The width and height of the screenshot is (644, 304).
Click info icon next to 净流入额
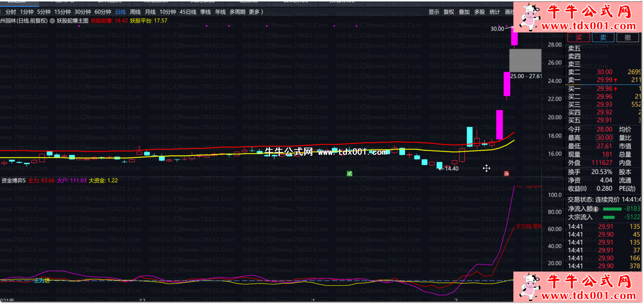[596, 209]
